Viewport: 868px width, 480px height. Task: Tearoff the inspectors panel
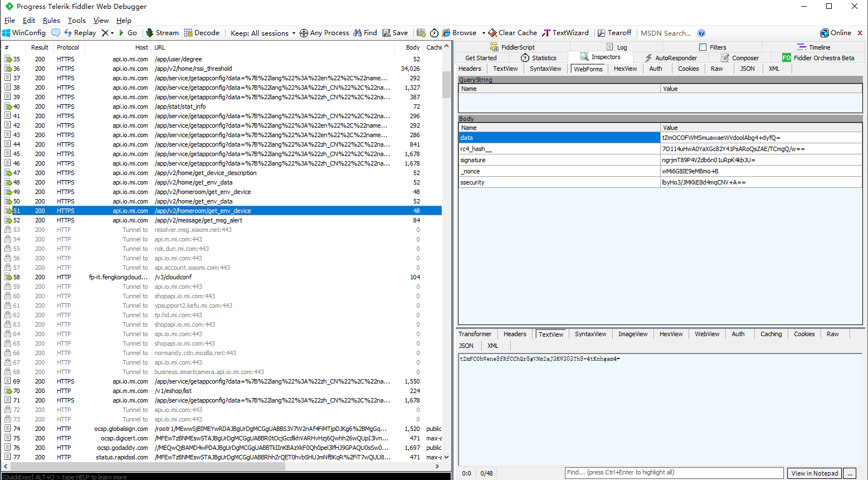[x=615, y=33]
